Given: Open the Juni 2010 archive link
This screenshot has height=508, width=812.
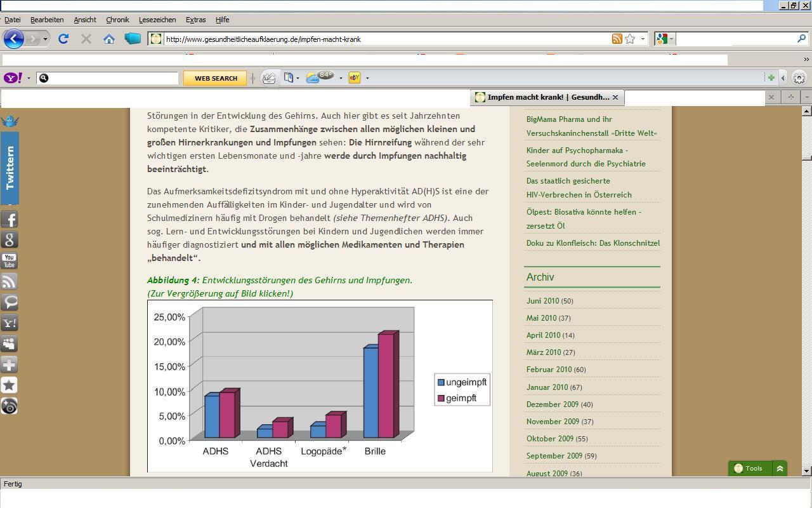Looking at the screenshot, I should tap(542, 301).
